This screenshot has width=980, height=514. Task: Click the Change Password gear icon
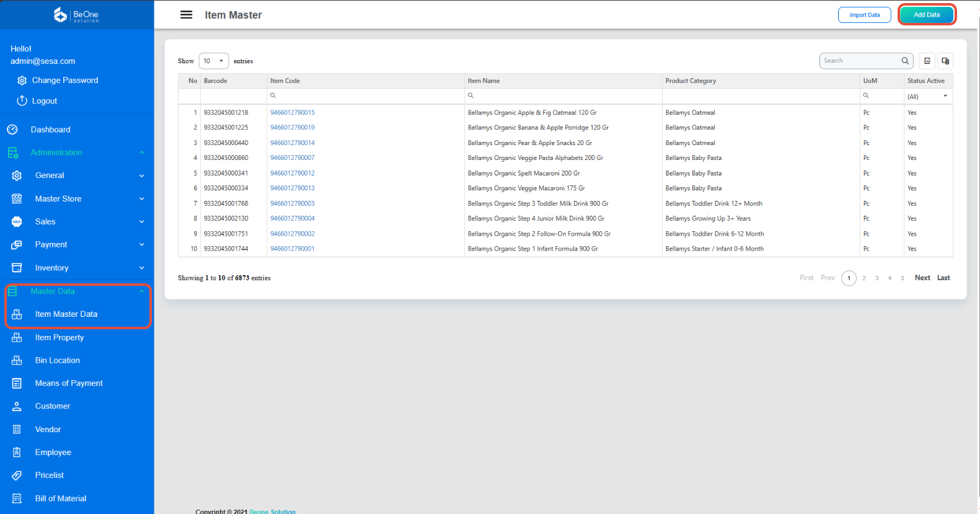(x=22, y=81)
